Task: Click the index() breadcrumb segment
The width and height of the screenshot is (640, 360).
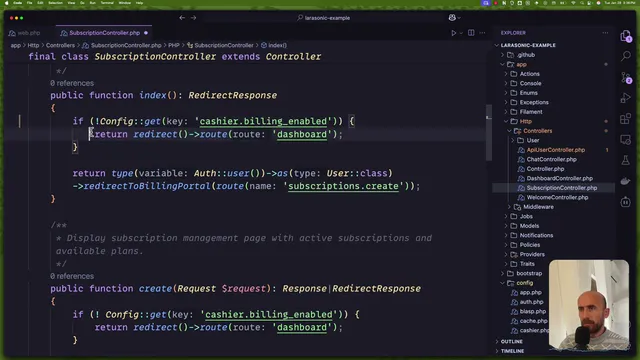Action: pyautogui.click(x=274, y=45)
